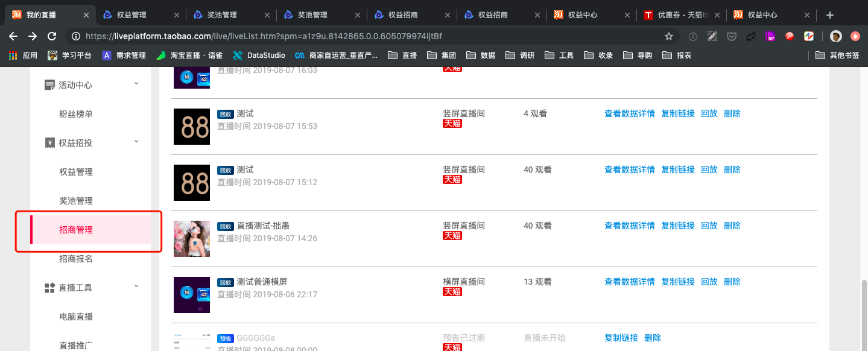Open the 其他书签 folder
The width and height of the screenshot is (868, 351).
(837, 55)
